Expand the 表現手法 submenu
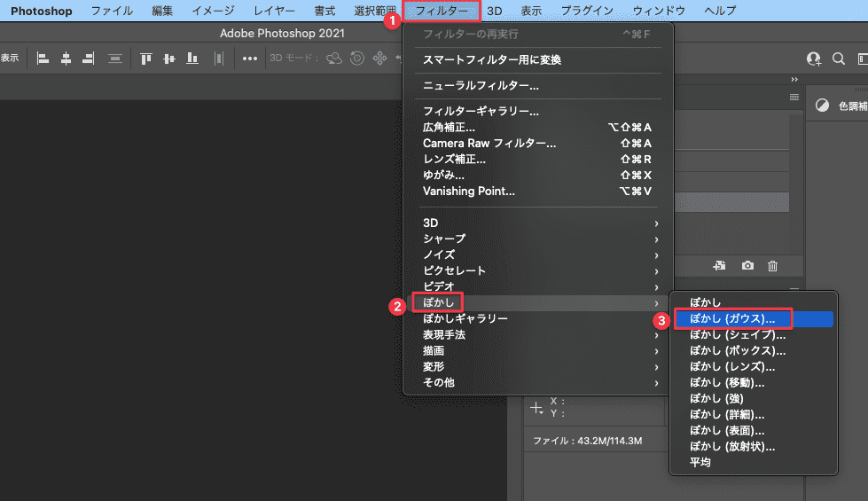The image size is (868, 501). [538, 335]
